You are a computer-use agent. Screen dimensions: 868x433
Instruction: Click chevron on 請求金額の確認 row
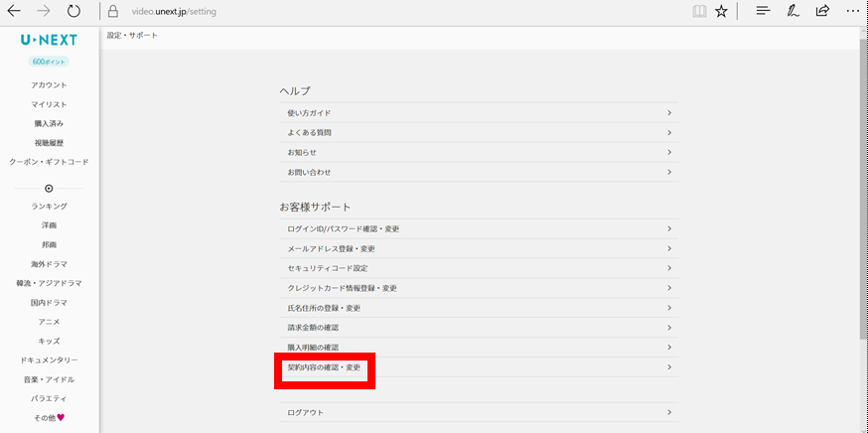click(669, 328)
